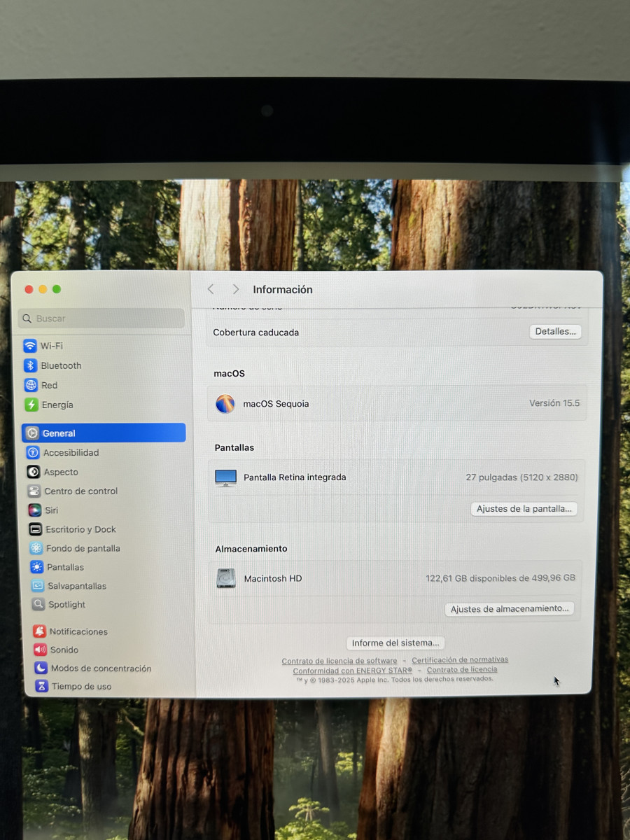The height and width of the screenshot is (840, 630).
Task: Click the Buscar search field
Action: click(101, 318)
